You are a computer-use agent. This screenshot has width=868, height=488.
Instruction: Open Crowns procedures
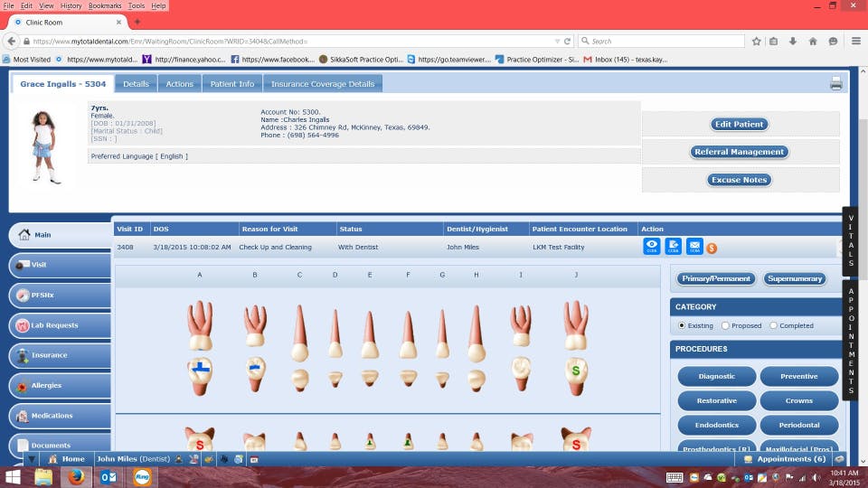[798, 400]
